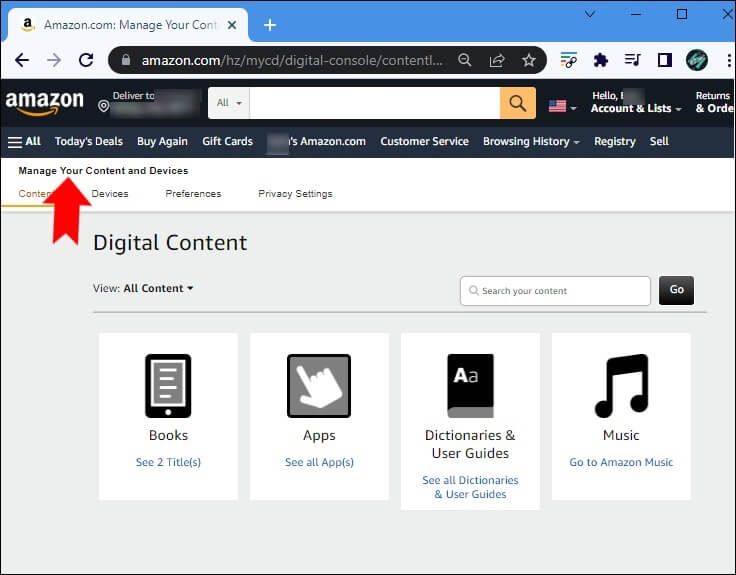Screen dimensions: 736x575
Task: Open the extensions puzzle piece icon
Action: 600,60
